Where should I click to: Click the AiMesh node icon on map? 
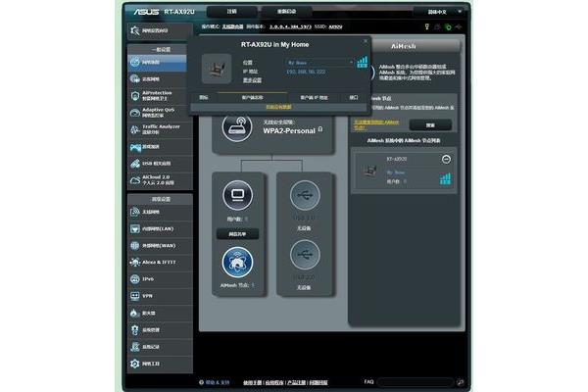click(x=237, y=263)
